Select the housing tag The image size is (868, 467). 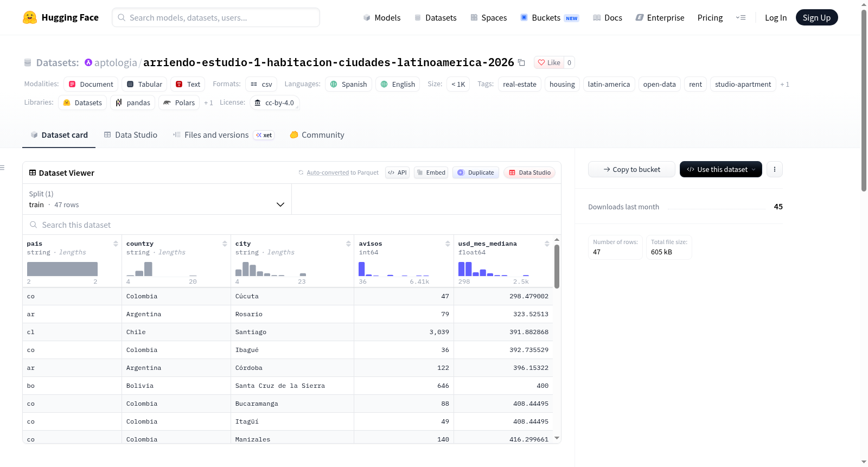562,84
